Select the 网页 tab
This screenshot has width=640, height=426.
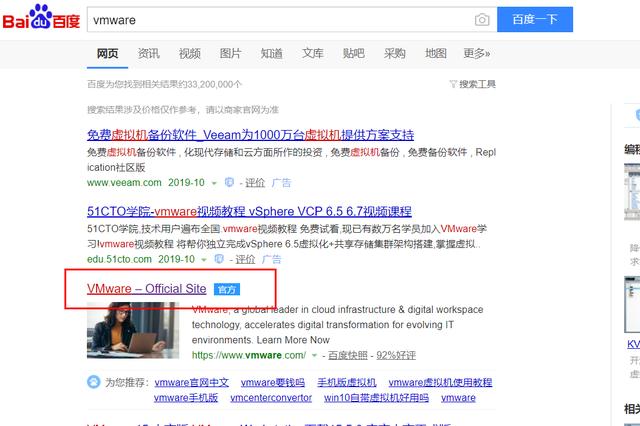(x=107, y=53)
